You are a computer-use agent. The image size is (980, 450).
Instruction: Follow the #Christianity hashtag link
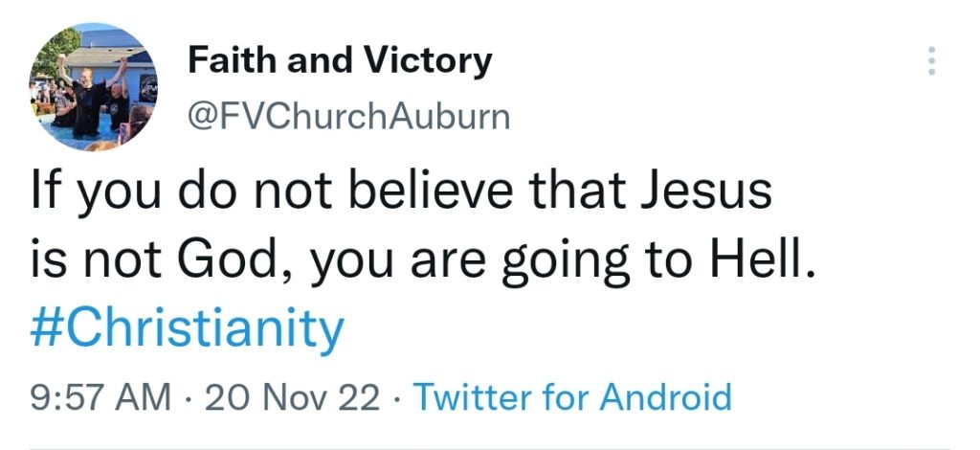pos(187,328)
